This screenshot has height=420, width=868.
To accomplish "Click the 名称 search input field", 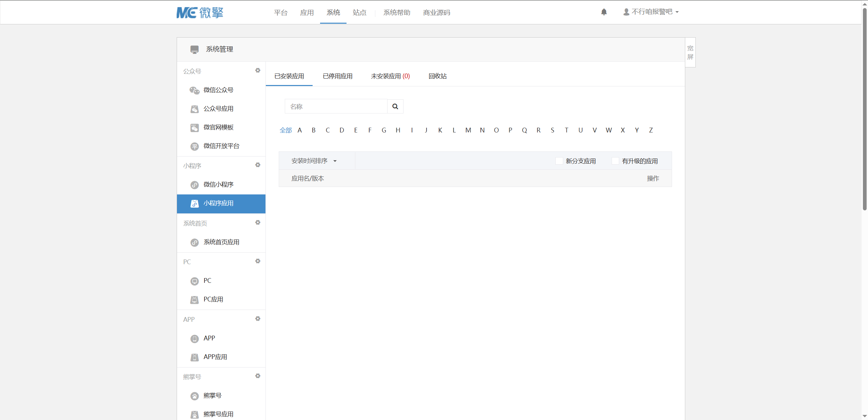I will (x=336, y=106).
